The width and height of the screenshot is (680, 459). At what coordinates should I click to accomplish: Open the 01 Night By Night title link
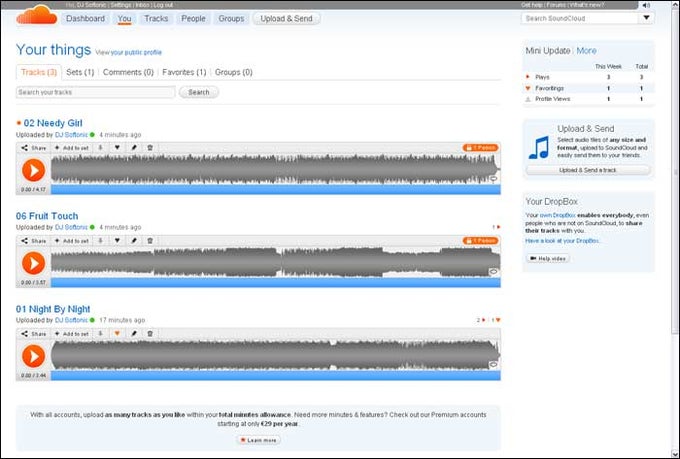point(53,309)
